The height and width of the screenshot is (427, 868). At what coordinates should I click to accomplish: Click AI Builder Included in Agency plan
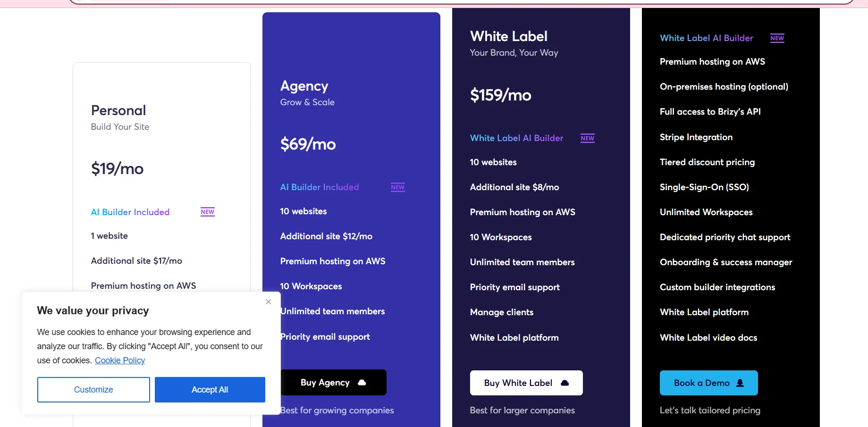tap(320, 187)
